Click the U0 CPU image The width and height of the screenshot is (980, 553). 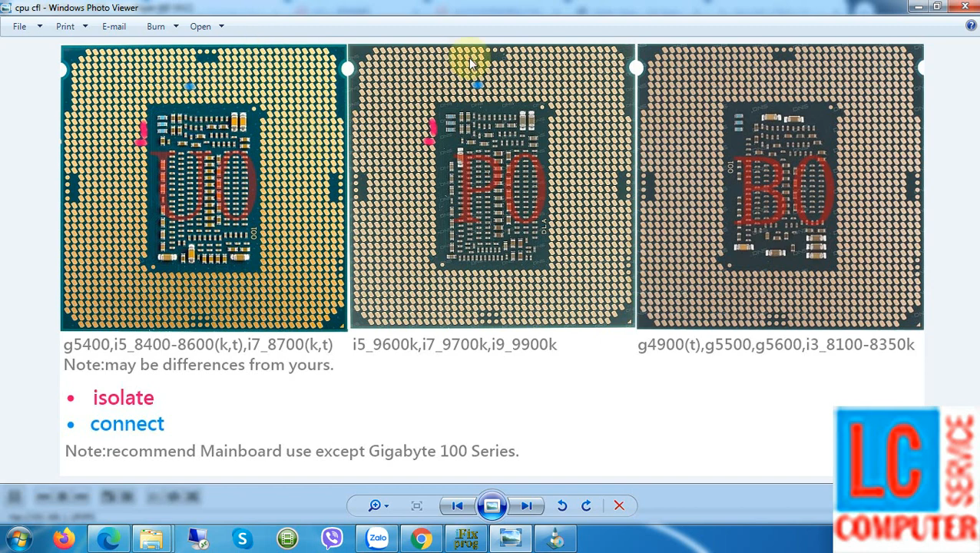pos(204,187)
